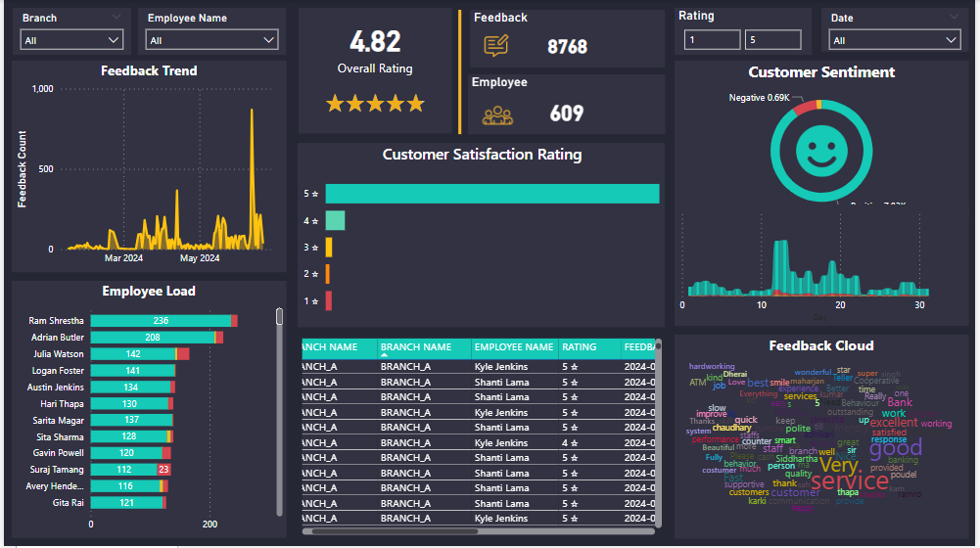Image resolution: width=980 pixels, height=548 pixels.
Task: Click the table's horizontal scrollbar
Action: 392,531
